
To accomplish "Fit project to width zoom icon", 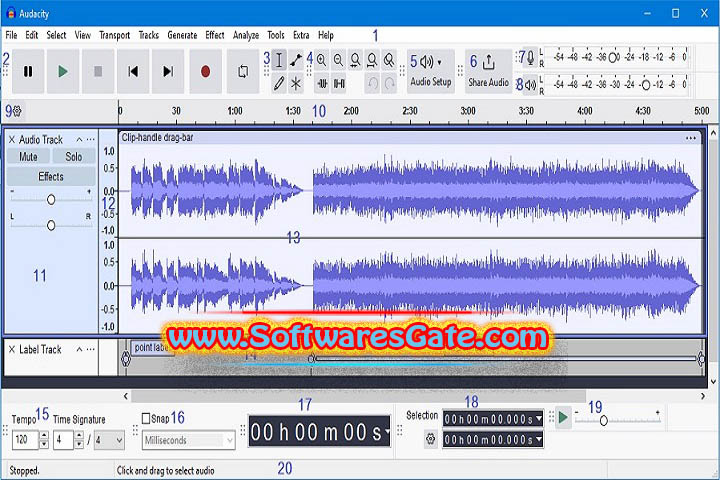I will point(372,60).
